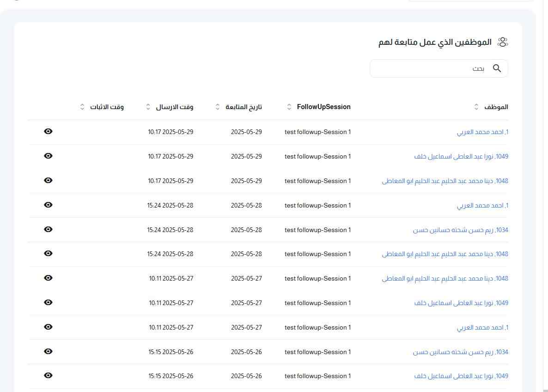Open link 1048 دينا محمد in 2025-05-27 row
Viewport: 548px width, 392px height.
coord(445,279)
